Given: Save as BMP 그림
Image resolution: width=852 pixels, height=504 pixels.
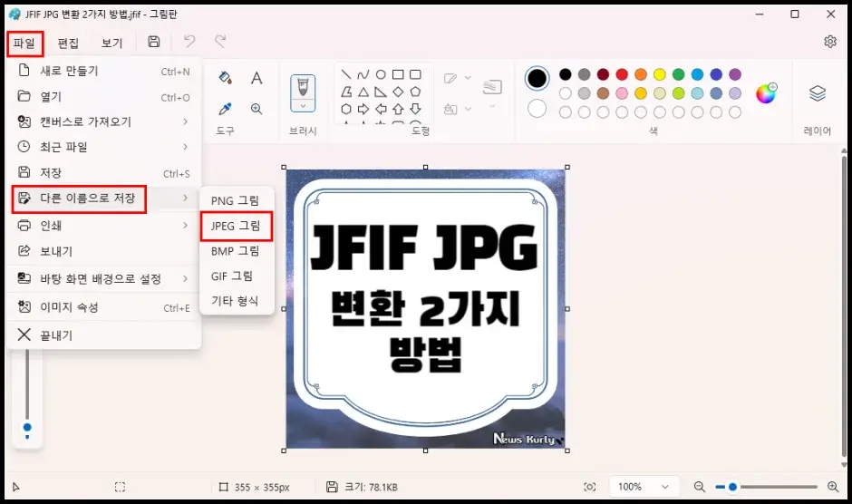Looking at the screenshot, I should click(236, 251).
